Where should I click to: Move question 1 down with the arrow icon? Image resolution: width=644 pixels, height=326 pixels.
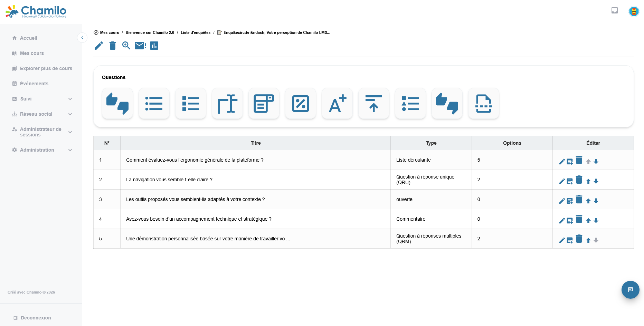(x=596, y=161)
